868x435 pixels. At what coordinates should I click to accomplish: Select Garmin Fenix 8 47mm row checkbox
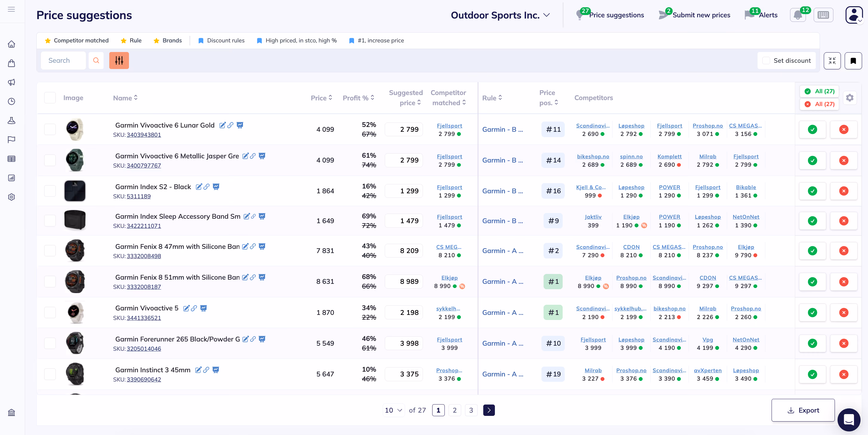(50, 251)
